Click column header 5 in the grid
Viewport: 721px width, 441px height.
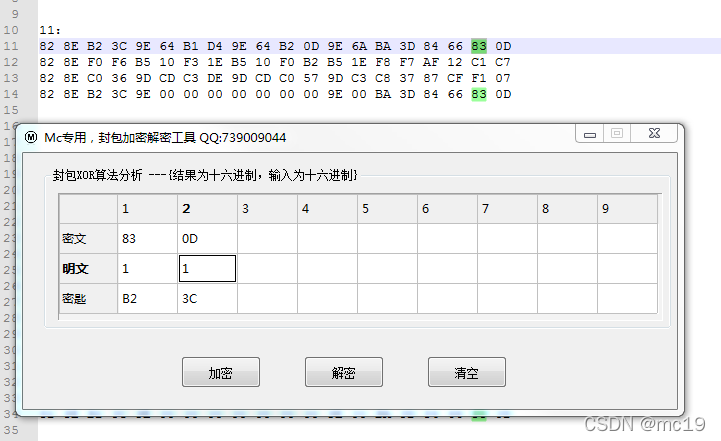(387, 209)
